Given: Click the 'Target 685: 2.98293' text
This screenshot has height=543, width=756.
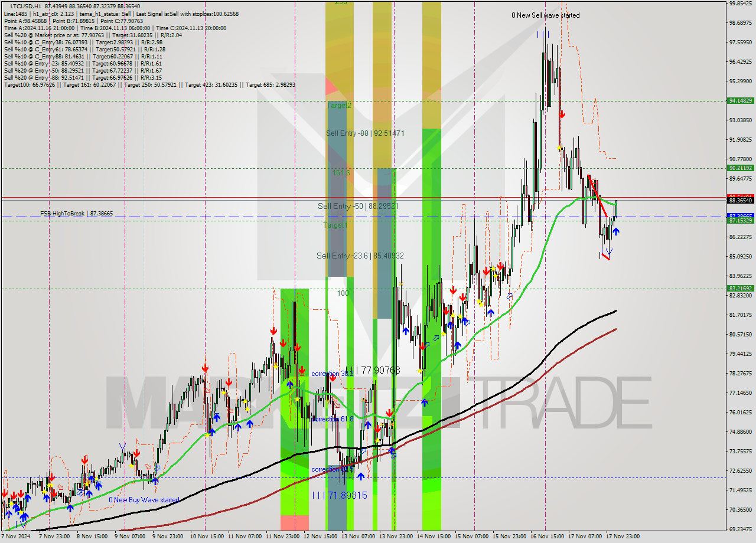Looking at the screenshot, I should (x=271, y=85).
